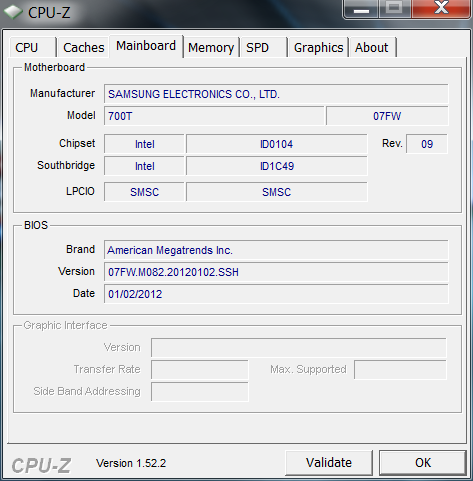Select BIOS brand American Megatrends Inc.
This screenshot has width=473, height=481.
coord(276,250)
